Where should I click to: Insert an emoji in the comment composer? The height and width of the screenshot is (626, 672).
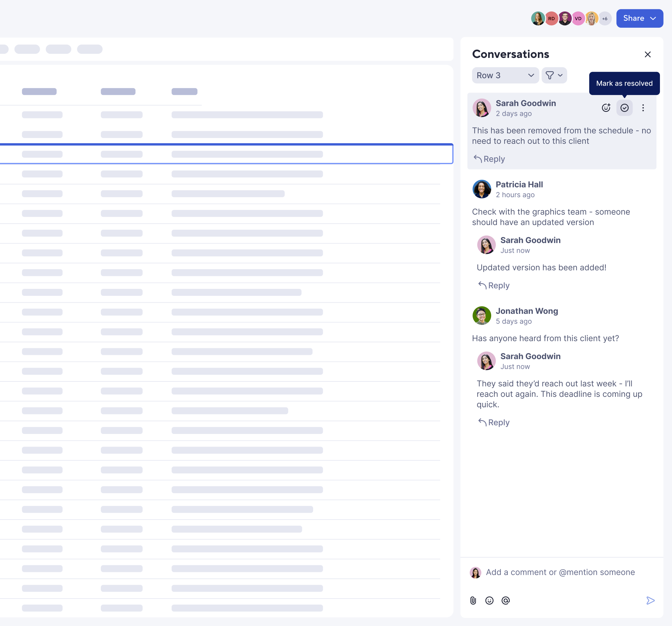(x=489, y=600)
